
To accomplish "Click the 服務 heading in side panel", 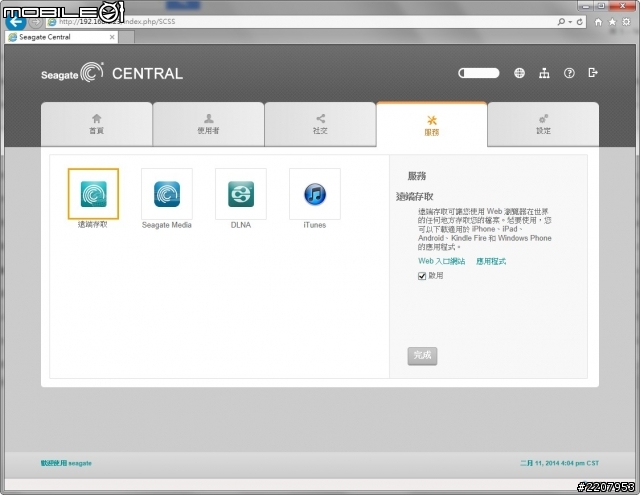I will 417,176.
